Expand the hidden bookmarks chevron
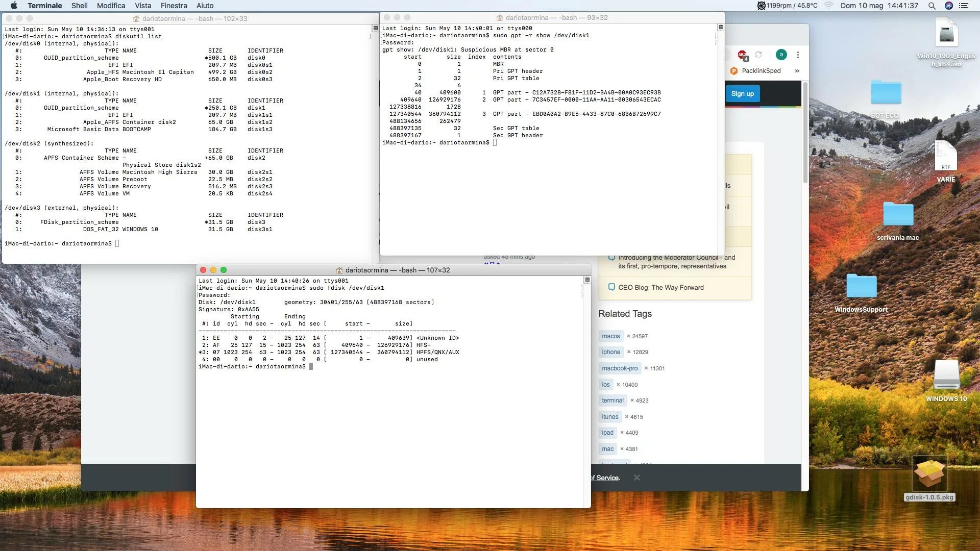Screen dimensions: 980x551 pos(797,71)
